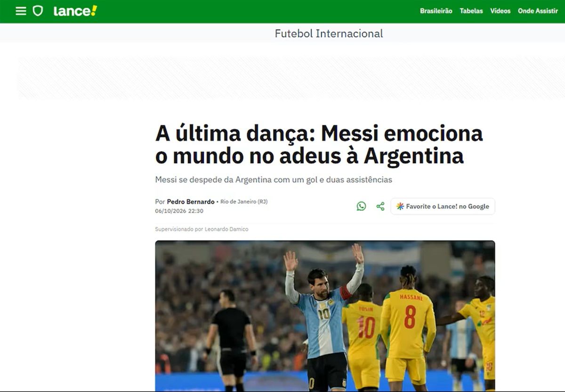Image resolution: width=565 pixels, height=392 pixels.
Task: Open the Brasileirão menu item
Action: pyautogui.click(x=436, y=11)
